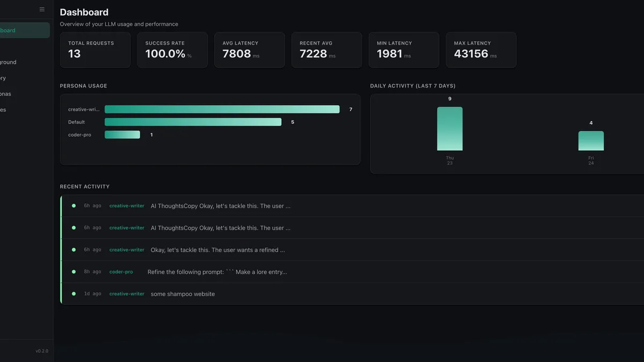
Task: Click the 'Default' label in Persona Usage
Action: 77,122
